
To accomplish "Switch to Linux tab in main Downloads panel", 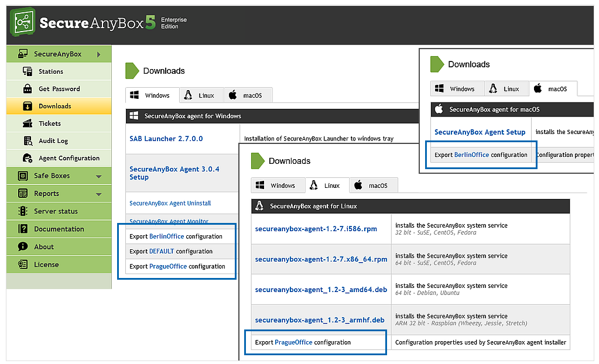I will point(201,95).
